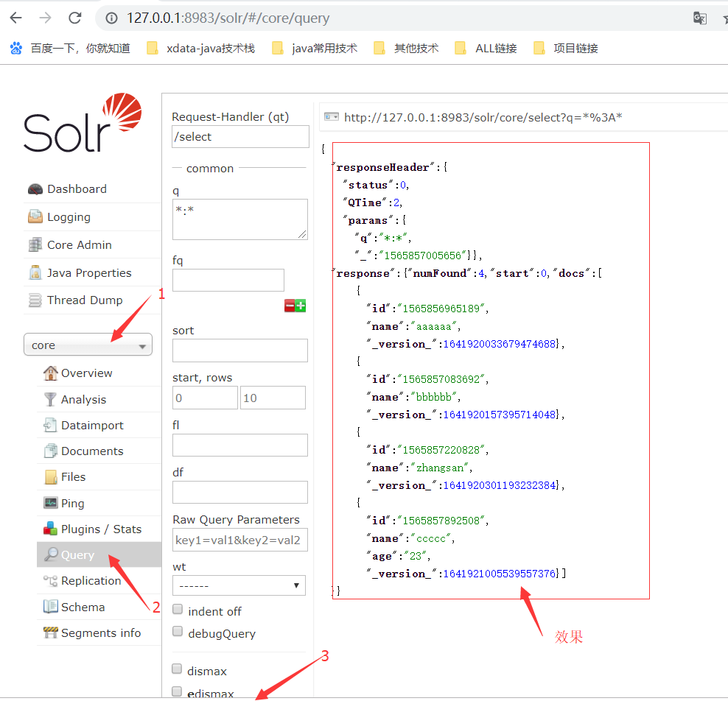
Task: Click the browser back arrow
Action: coord(16,18)
